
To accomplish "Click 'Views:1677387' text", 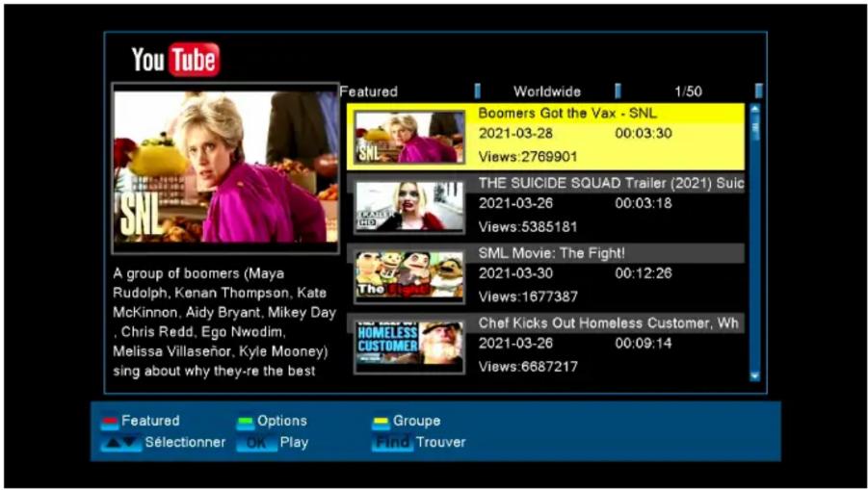I will click(528, 297).
